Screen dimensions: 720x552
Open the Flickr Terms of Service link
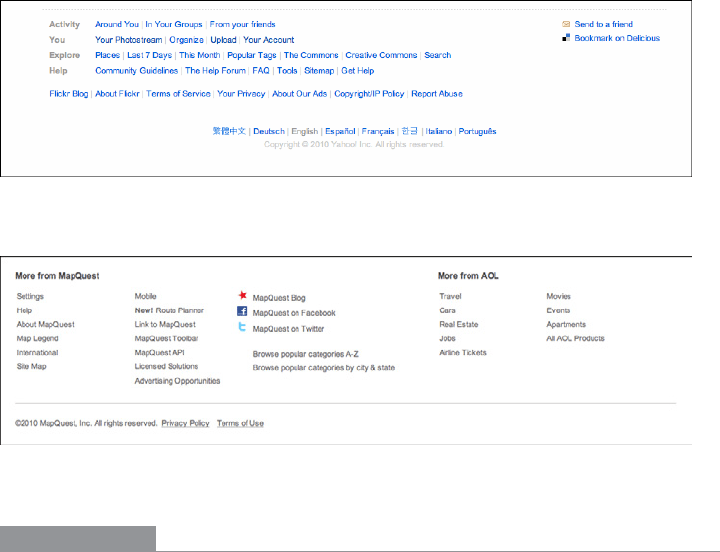(x=178, y=94)
